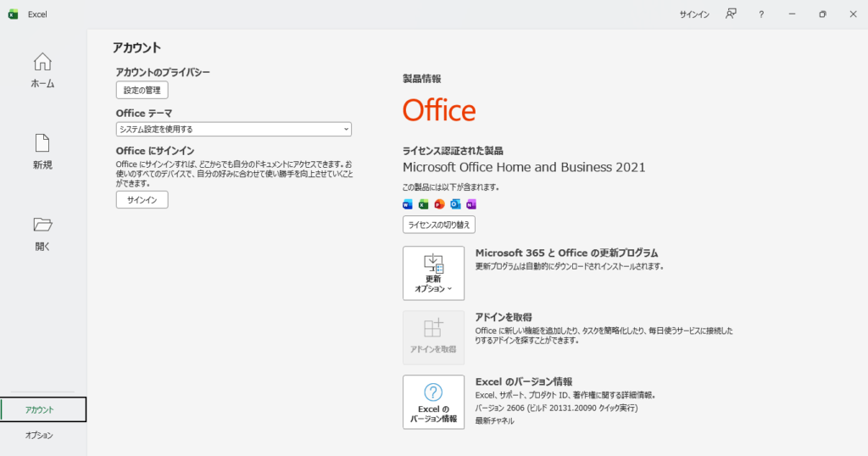Click the サインイン button under Office にサインイン

pyautogui.click(x=142, y=200)
